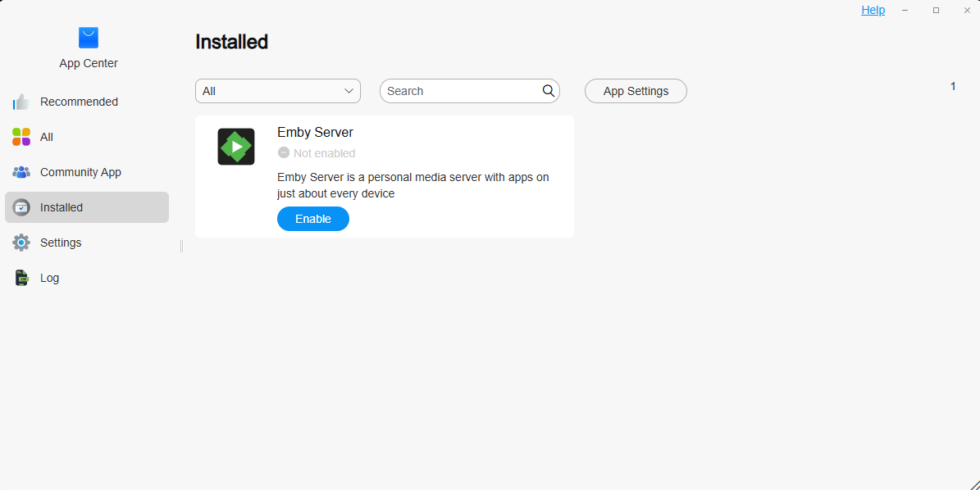The width and height of the screenshot is (980, 490).
Task: Click the search magnifier icon
Action: [x=549, y=91]
